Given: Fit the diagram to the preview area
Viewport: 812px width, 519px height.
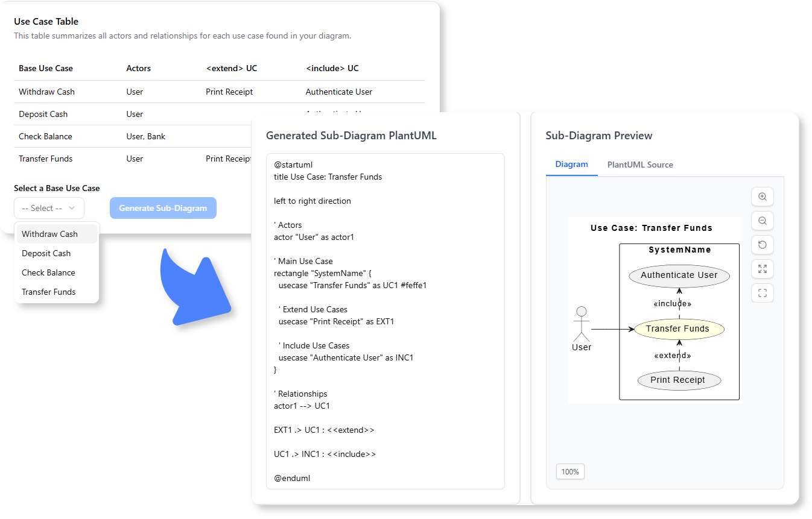Looking at the screenshot, I should coord(762,269).
